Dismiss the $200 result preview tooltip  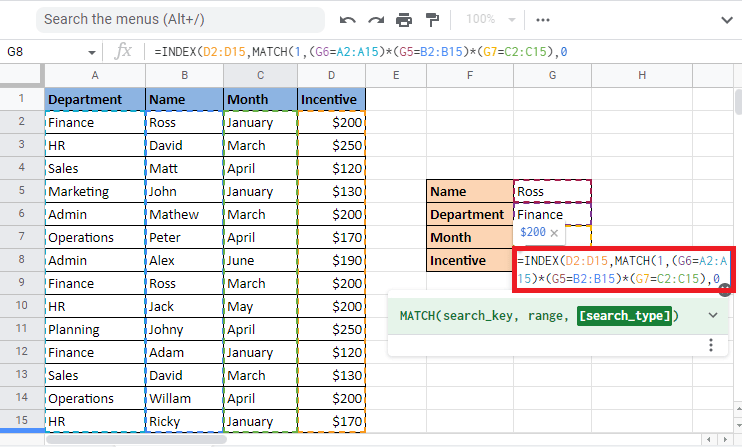[553, 233]
